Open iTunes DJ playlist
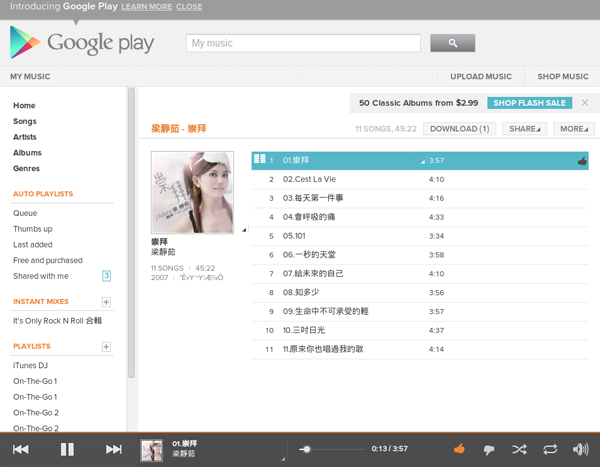 coord(31,366)
